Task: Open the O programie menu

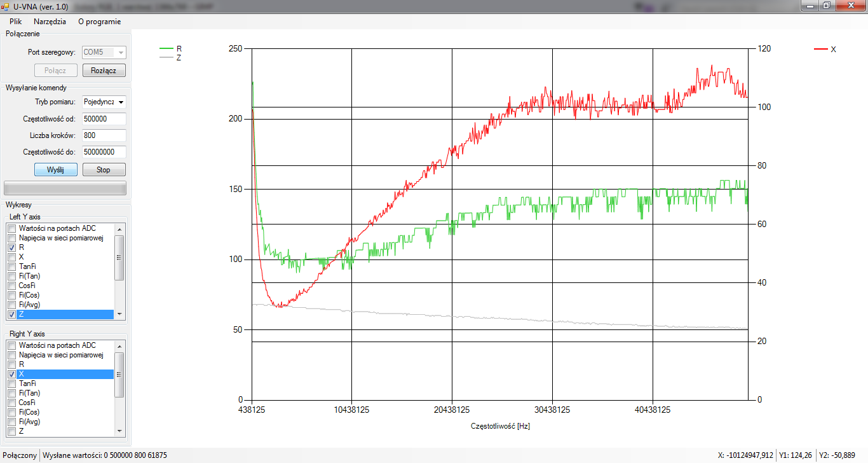Action: pyautogui.click(x=99, y=21)
